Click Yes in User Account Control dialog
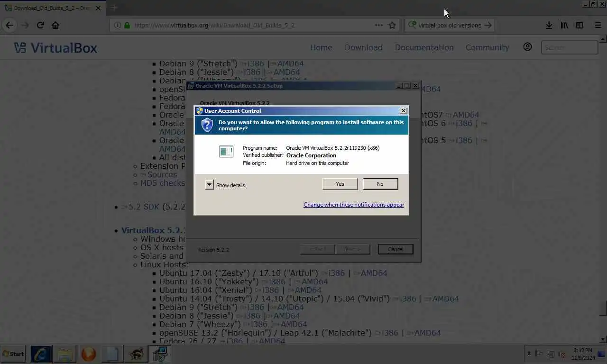 pyautogui.click(x=340, y=184)
